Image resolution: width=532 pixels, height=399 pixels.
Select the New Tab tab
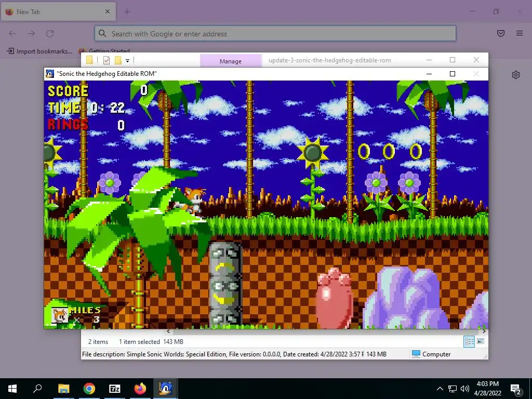point(58,11)
